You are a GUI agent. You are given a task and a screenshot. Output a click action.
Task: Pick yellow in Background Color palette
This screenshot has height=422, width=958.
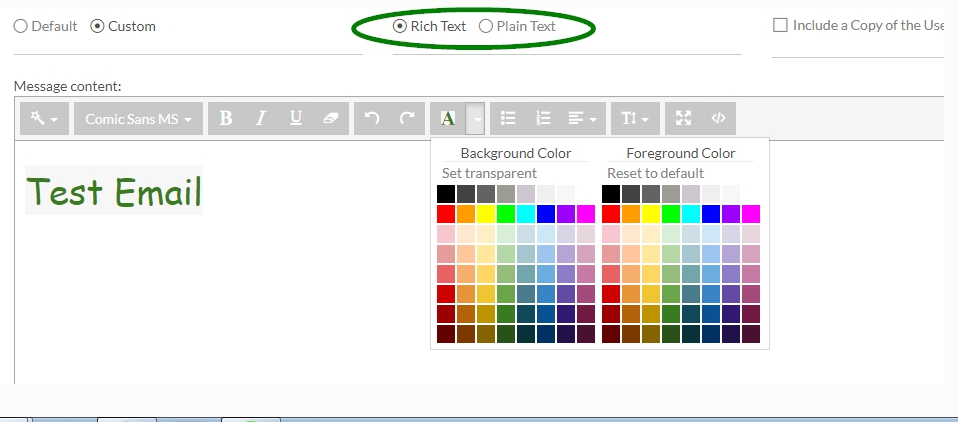[486, 214]
